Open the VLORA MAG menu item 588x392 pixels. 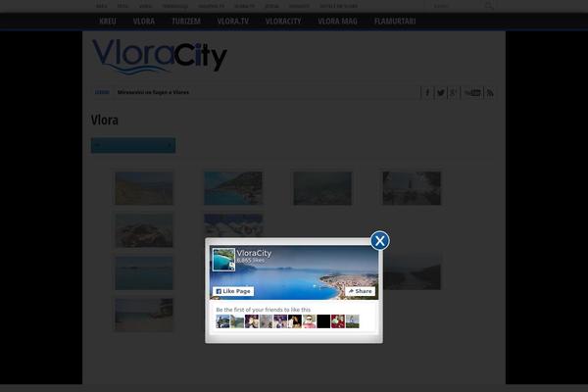click(337, 21)
